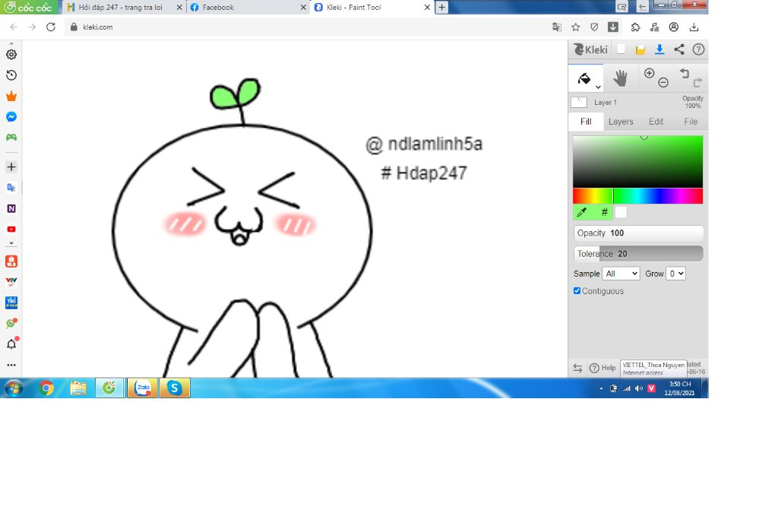Open an image file via folder icon

pos(640,49)
